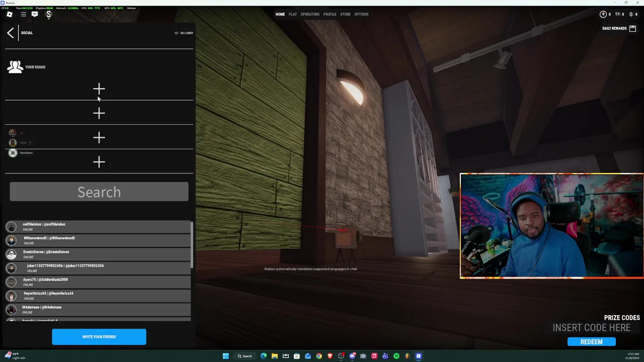This screenshot has width=644, height=362.
Task: Click the friends list scrollbar
Action: point(192,245)
